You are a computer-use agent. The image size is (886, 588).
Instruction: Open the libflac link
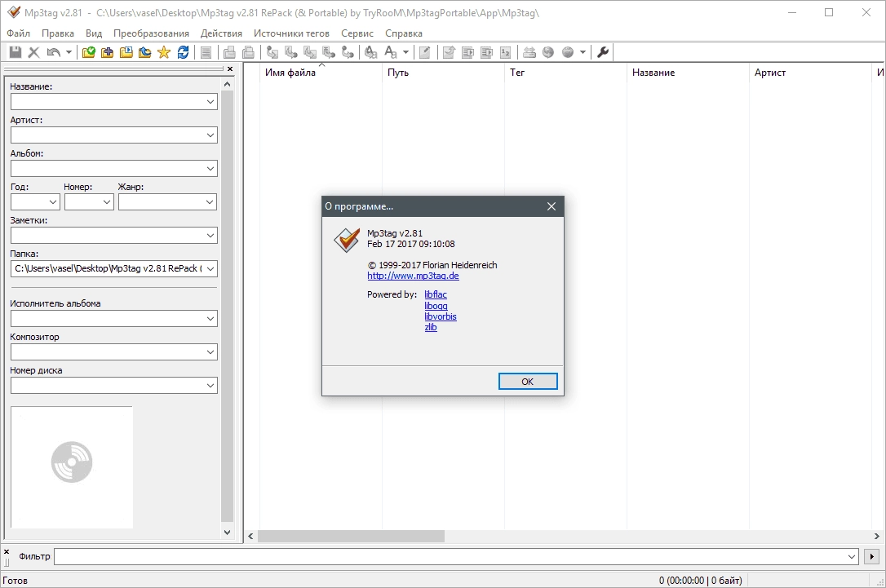436,294
